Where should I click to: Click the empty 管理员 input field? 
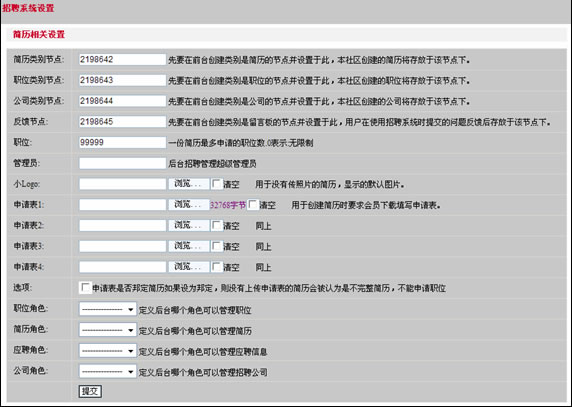122,163
